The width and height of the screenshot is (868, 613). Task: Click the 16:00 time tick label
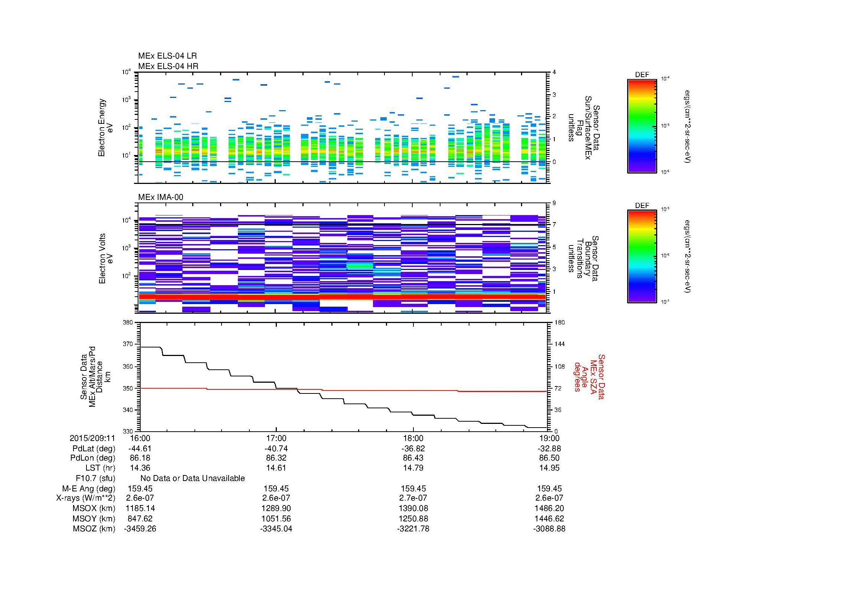pyautogui.click(x=140, y=438)
